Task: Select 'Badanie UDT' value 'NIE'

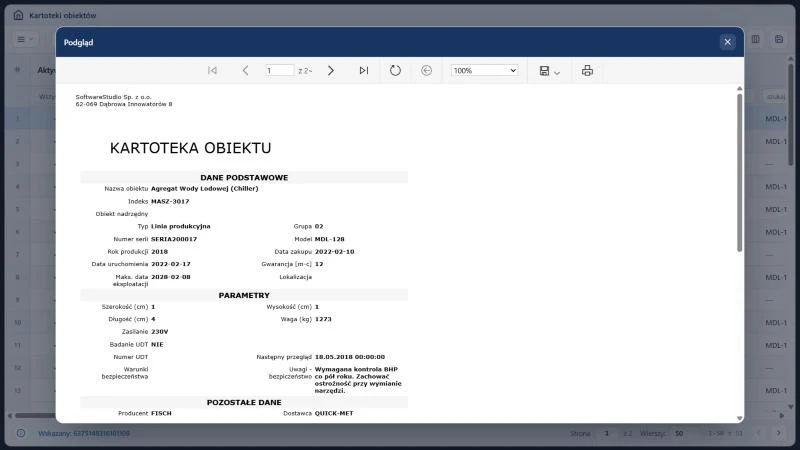Action: click(x=157, y=344)
